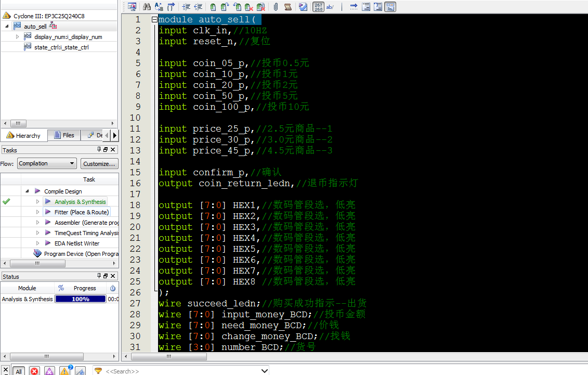Open the message search dropdown arrow

(265, 371)
